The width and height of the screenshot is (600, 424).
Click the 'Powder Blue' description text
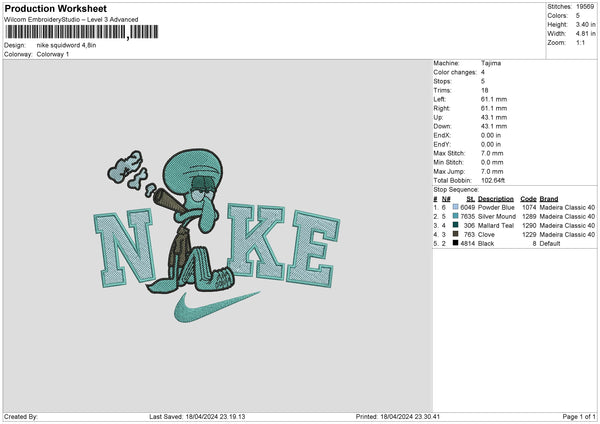(496, 207)
